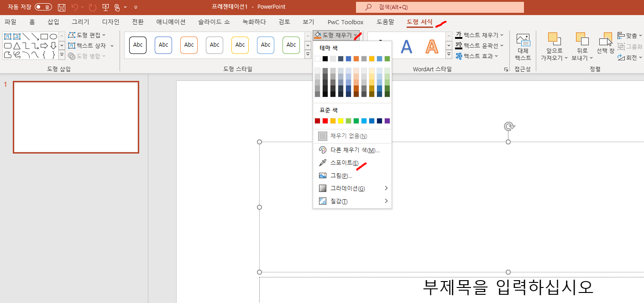Switch to the 디자인 tab
Viewport: 644px width, 303px height.
(x=110, y=21)
